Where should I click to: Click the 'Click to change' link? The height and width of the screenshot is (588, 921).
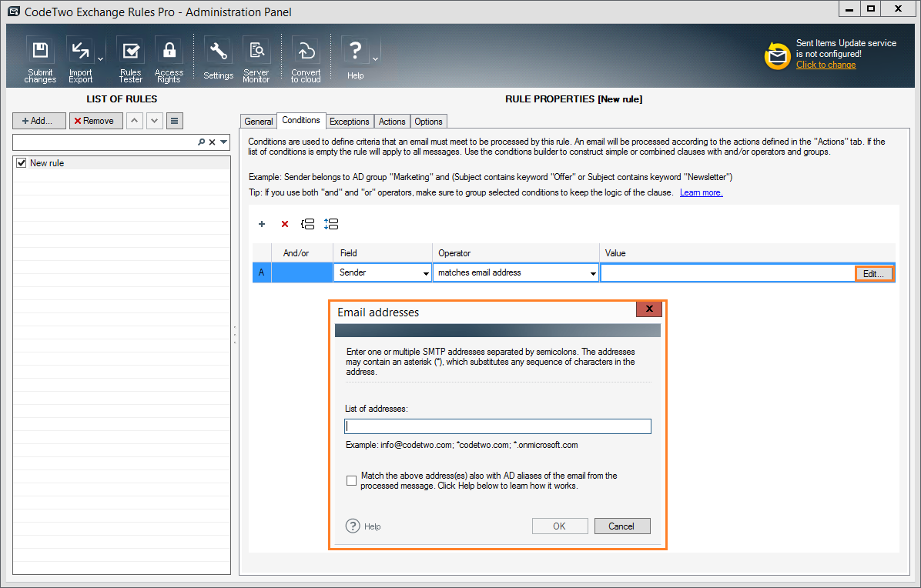(826, 65)
